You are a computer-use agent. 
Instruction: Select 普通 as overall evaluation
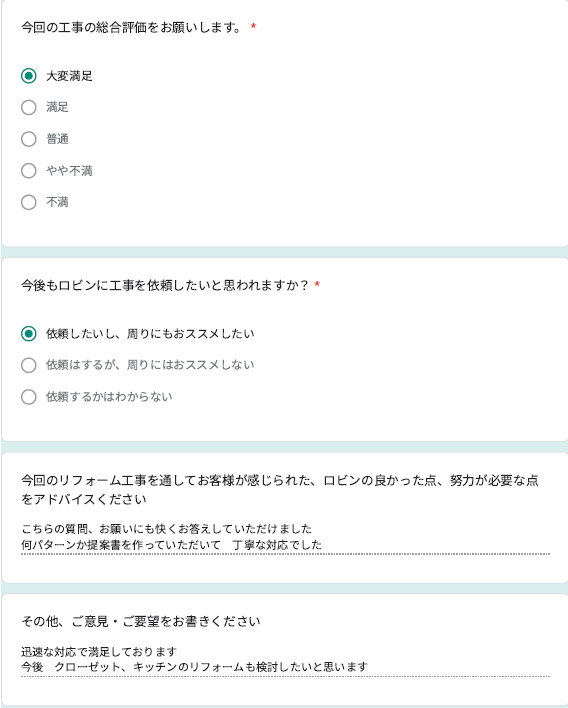click(28, 139)
